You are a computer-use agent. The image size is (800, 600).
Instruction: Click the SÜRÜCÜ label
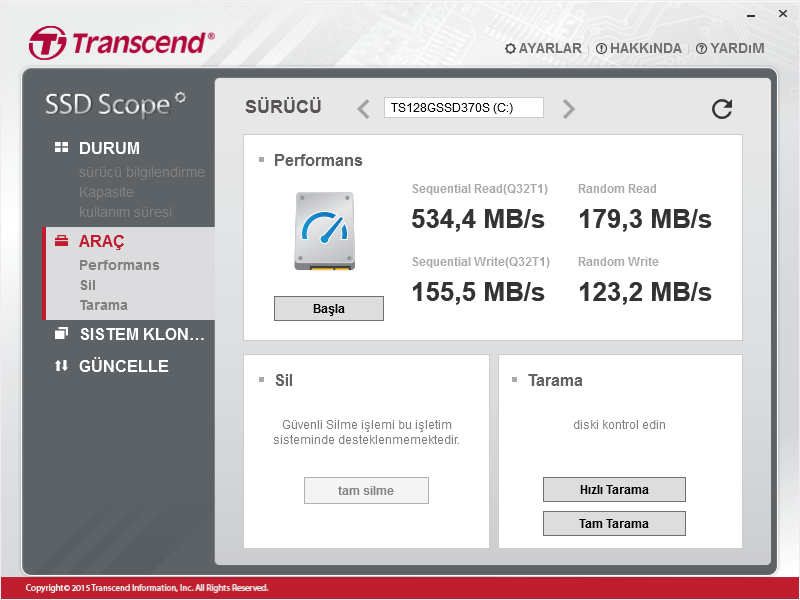283,107
